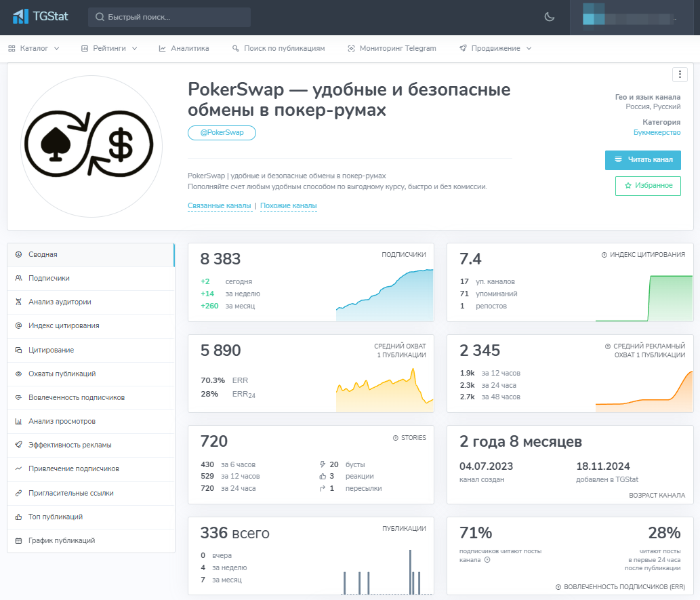Click the publications bar chart
The image size is (700, 600).
point(387,572)
